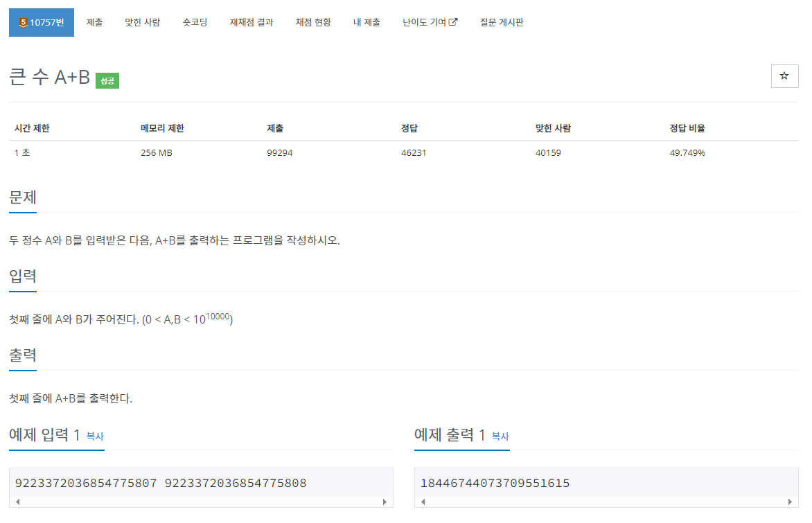This screenshot has width=812, height=523.
Task: Click the 46231 correct answers value
Action: tap(413, 153)
